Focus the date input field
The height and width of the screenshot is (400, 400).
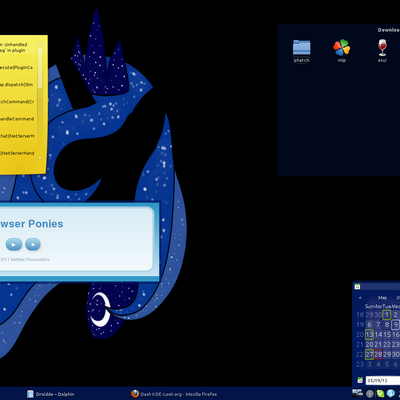(383, 380)
